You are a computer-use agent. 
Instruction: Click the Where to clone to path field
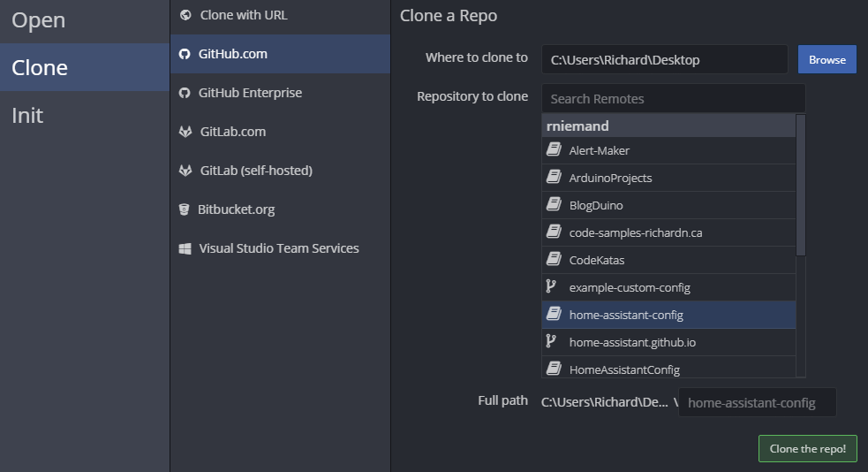pos(664,60)
